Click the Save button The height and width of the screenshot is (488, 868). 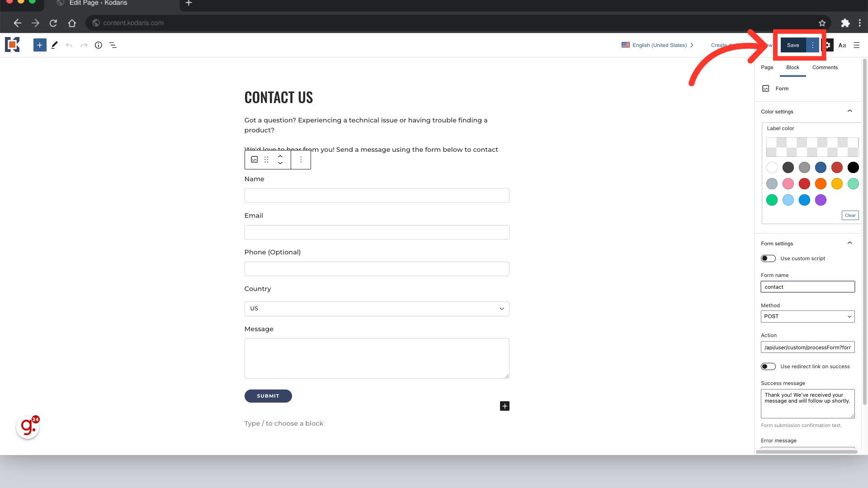tap(793, 45)
